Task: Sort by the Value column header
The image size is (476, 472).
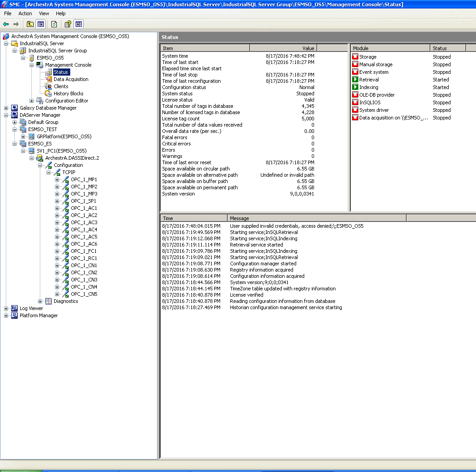Action: (x=283, y=48)
